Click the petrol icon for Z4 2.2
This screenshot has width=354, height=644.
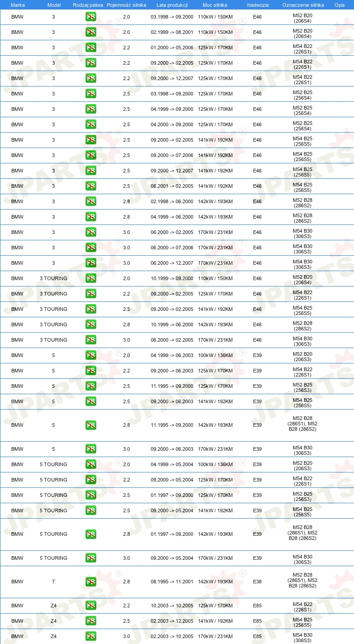(91, 606)
